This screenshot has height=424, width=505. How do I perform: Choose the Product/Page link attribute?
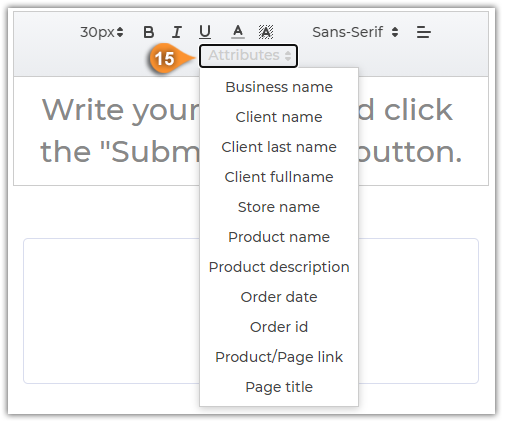click(x=279, y=357)
